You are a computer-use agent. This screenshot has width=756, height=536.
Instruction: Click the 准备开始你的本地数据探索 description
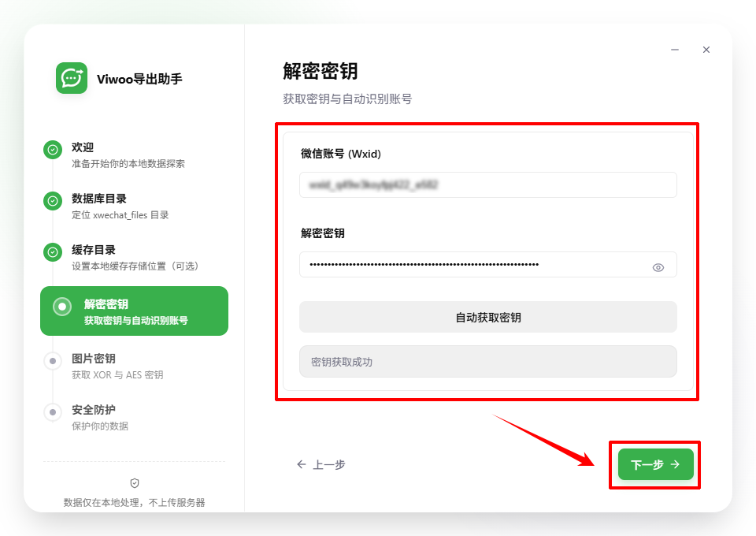(x=128, y=163)
